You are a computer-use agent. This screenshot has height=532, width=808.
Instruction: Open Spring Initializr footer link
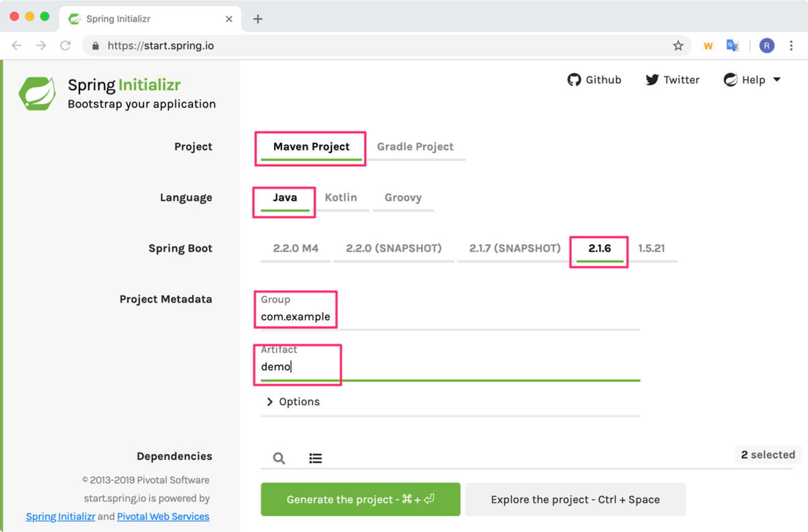coord(60,516)
